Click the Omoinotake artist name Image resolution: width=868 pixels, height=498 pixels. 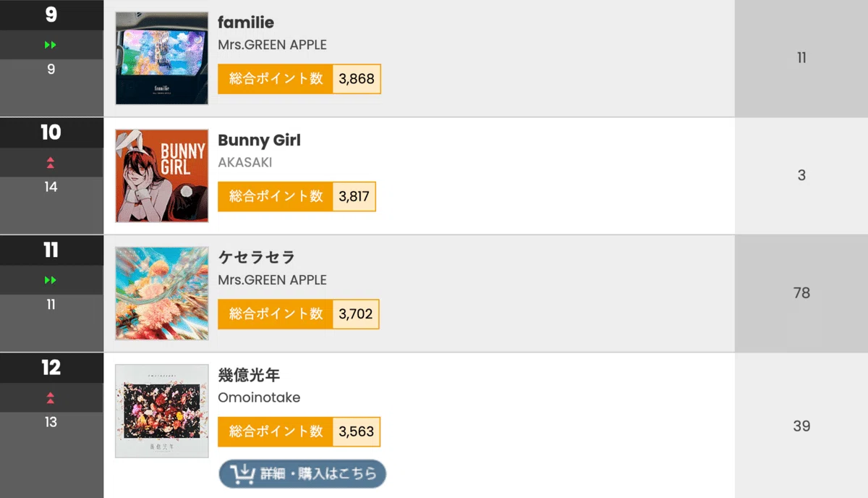[259, 398]
